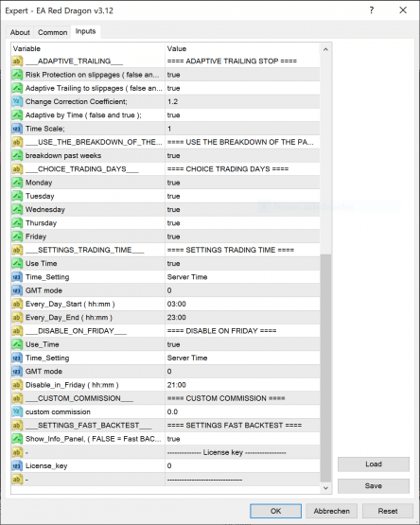
Task: Click the bool icon beside Use Time
Action: coord(17,264)
